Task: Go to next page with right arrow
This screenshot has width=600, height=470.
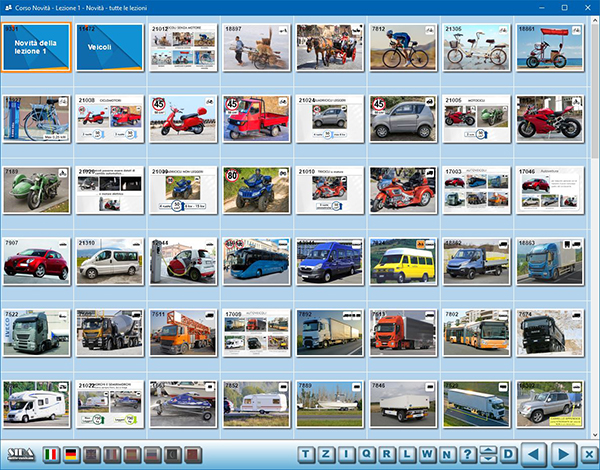Action: 562,454
